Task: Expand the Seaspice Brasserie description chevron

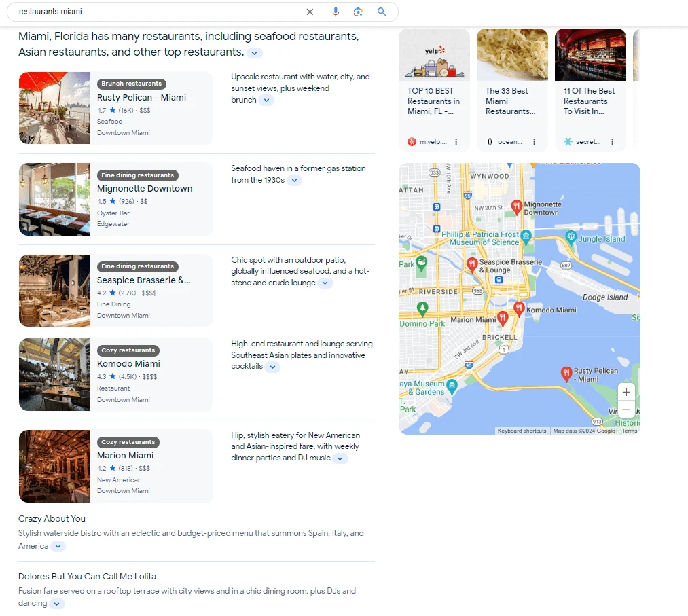Action: 325,283
